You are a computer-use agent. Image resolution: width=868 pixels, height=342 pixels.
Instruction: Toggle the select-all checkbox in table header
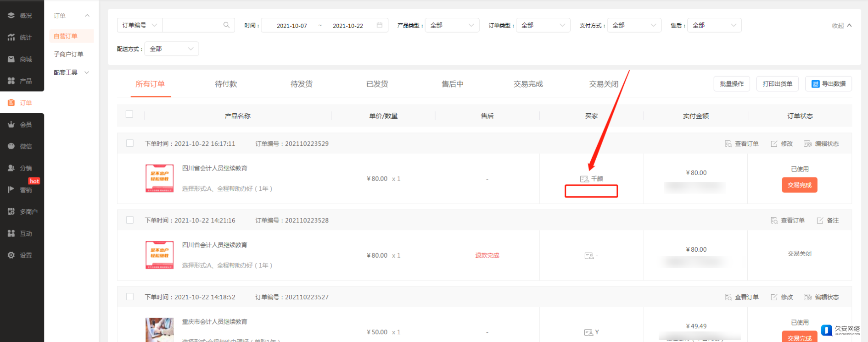(x=129, y=114)
